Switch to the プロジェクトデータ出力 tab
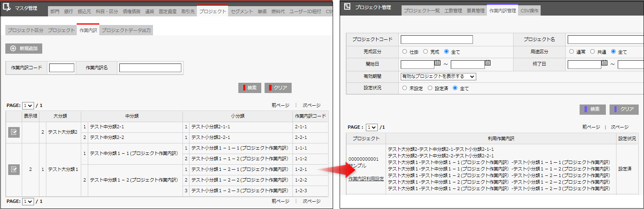The width and height of the screenshot is (644, 209). pos(126,30)
